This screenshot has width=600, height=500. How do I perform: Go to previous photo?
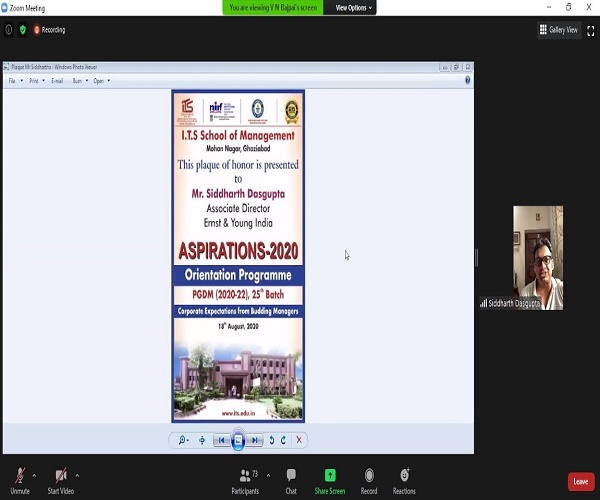pos(222,440)
